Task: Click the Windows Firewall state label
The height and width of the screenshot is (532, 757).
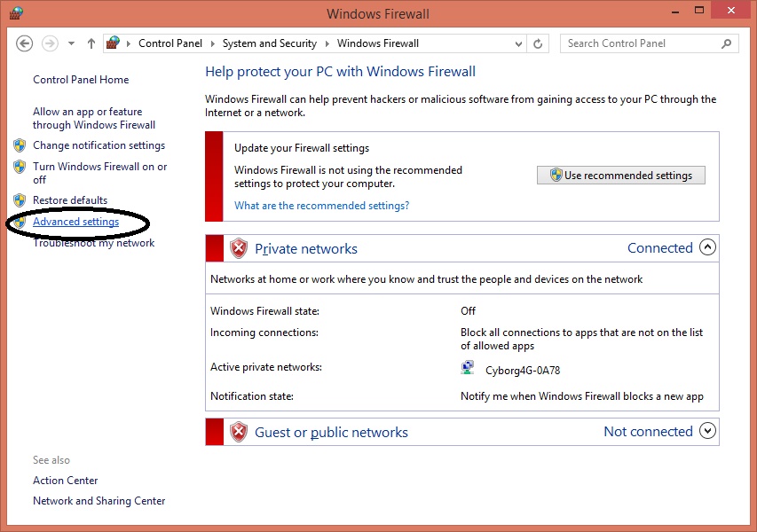Action: (x=264, y=311)
